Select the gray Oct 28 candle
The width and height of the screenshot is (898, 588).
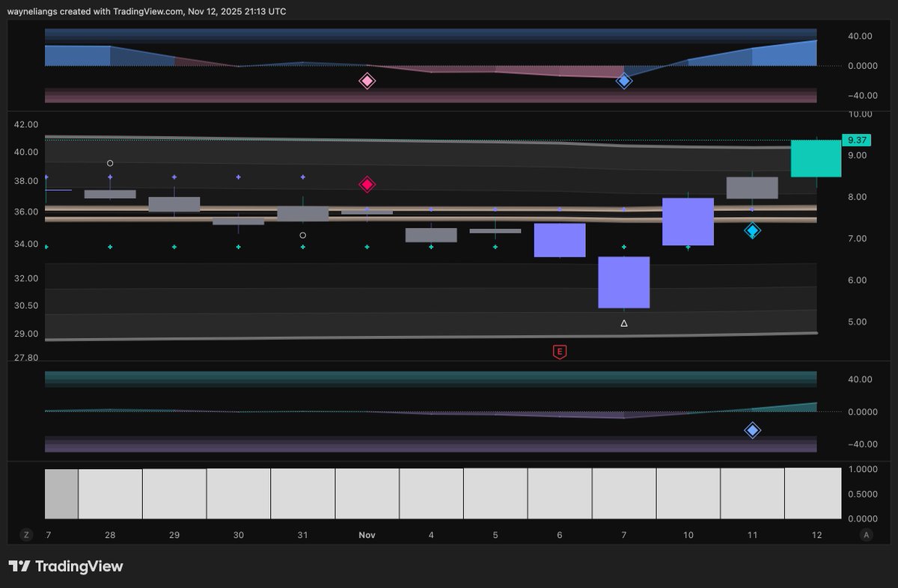tap(110, 195)
